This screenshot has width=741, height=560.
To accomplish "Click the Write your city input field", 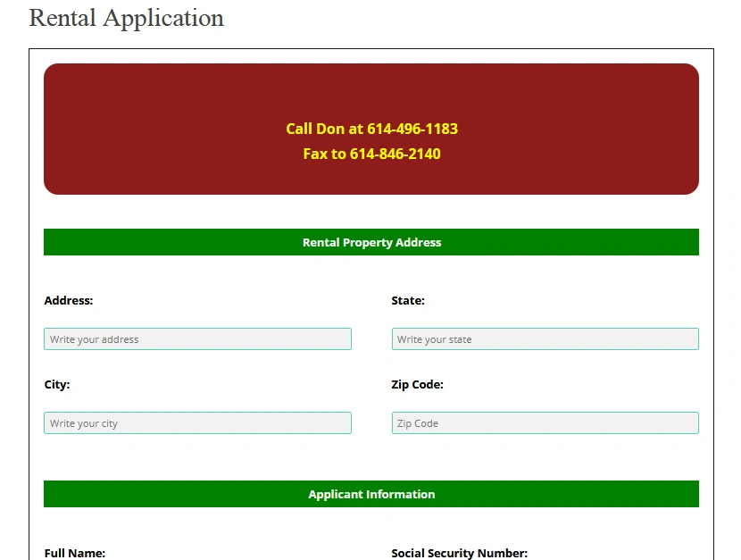I will [x=196, y=422].
